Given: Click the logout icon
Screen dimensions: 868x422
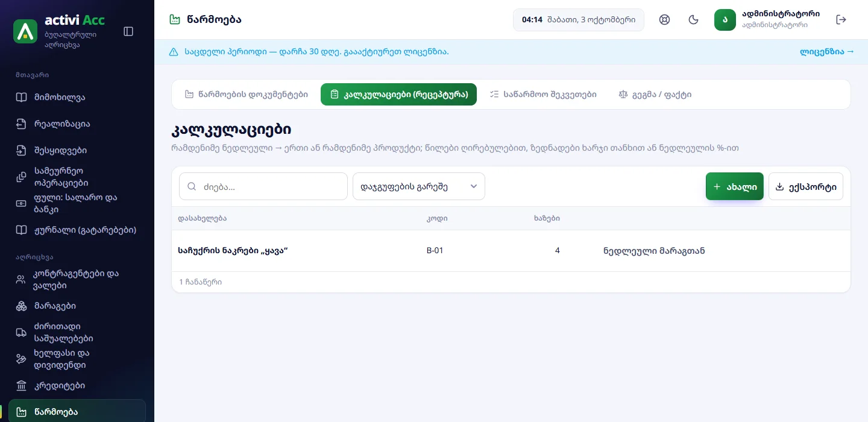Looking at the screenshot, I should pos(841,20).
